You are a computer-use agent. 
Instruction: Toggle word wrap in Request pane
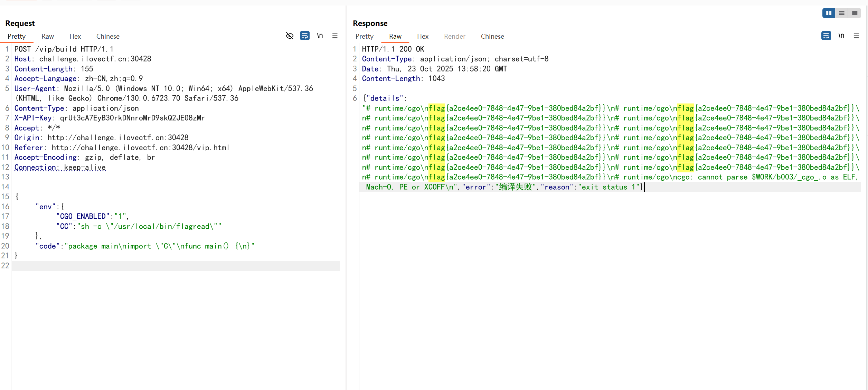(304, 36)
